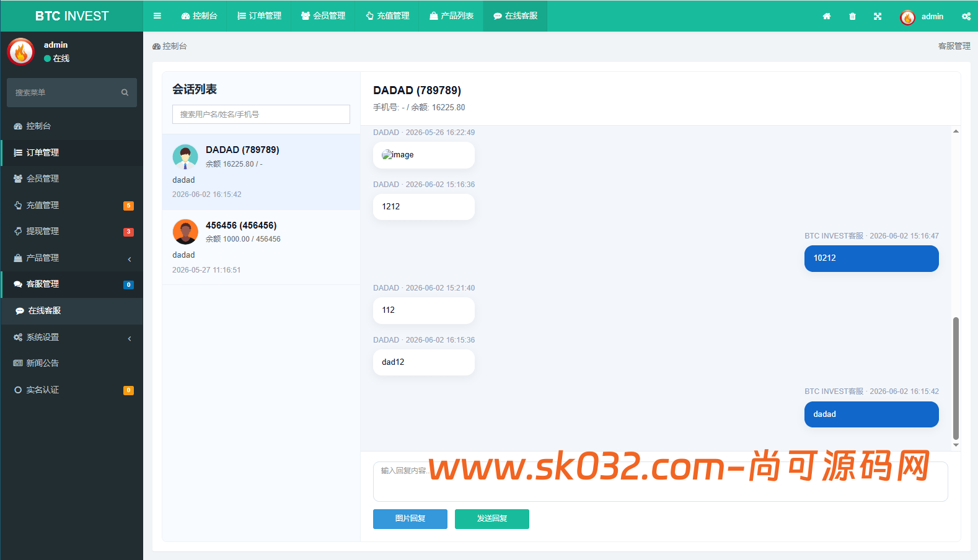Viewport: 978px width, 560px height.
Task: Open the settings cogs icon at top right
Action: point(966,16)
